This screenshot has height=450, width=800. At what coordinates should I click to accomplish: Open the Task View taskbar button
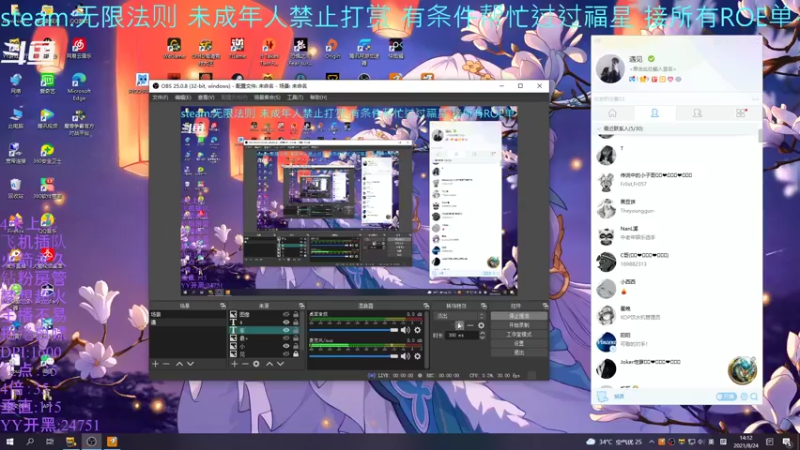pyautogui.click(x=49, y=441)
